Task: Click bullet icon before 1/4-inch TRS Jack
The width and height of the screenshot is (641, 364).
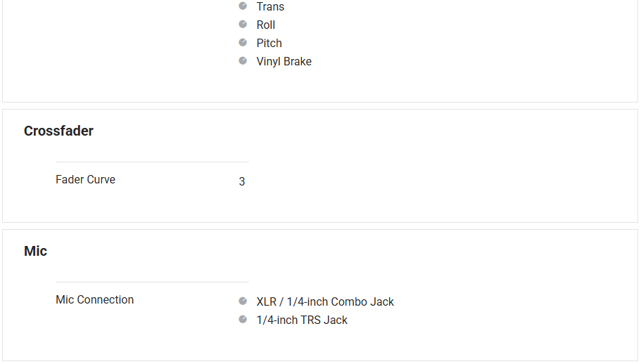Action: tap(243, 319)
